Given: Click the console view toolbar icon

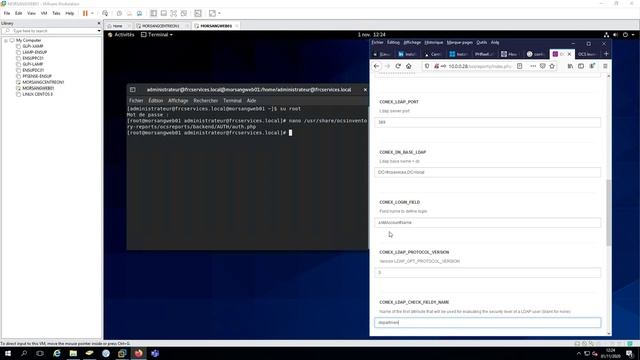Looking at the screenshot, I should [198, 13].
